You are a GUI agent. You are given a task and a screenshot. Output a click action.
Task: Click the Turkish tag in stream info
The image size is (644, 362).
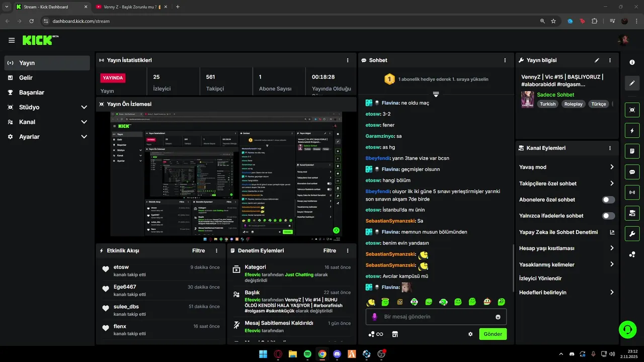pyautogui.click(x=548, y=104)
